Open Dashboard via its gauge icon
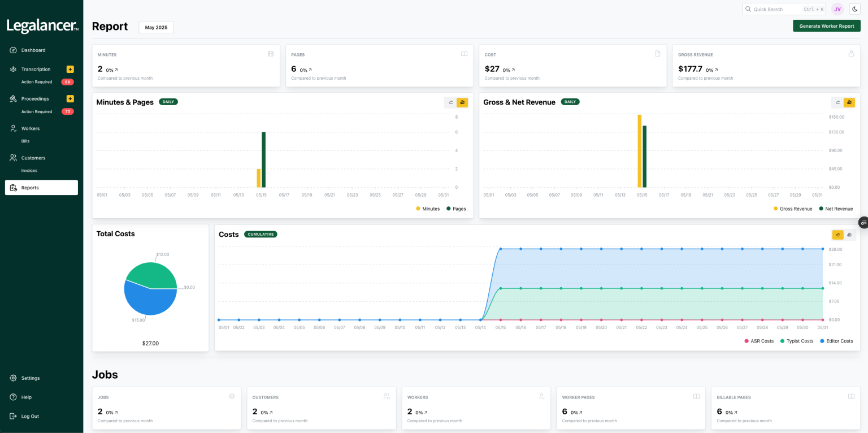This screenshot has height=433, width=868. tap(13, 50)
